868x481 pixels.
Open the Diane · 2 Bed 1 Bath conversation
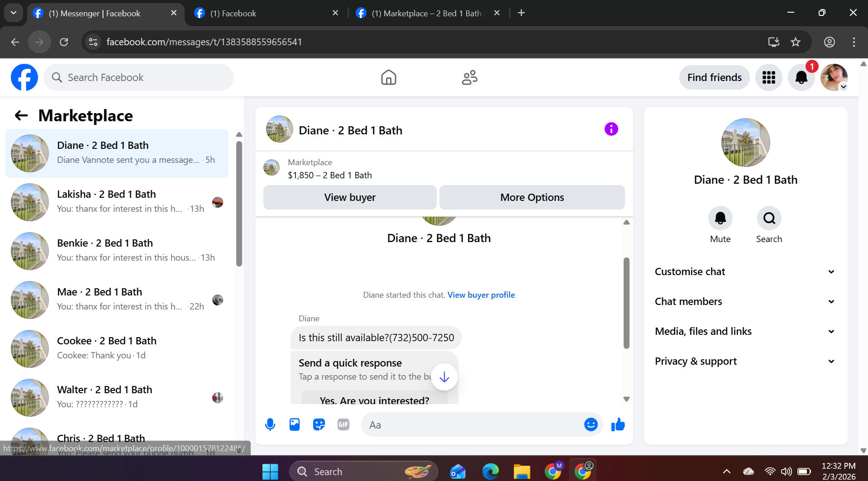pyautogui.click(x=117, y=153)
